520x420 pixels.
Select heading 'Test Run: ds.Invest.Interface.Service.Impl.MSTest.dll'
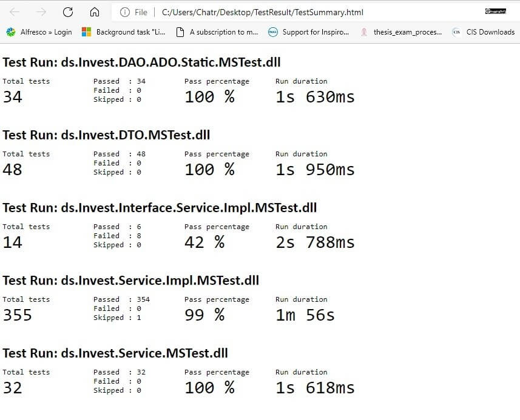point(160,208)
